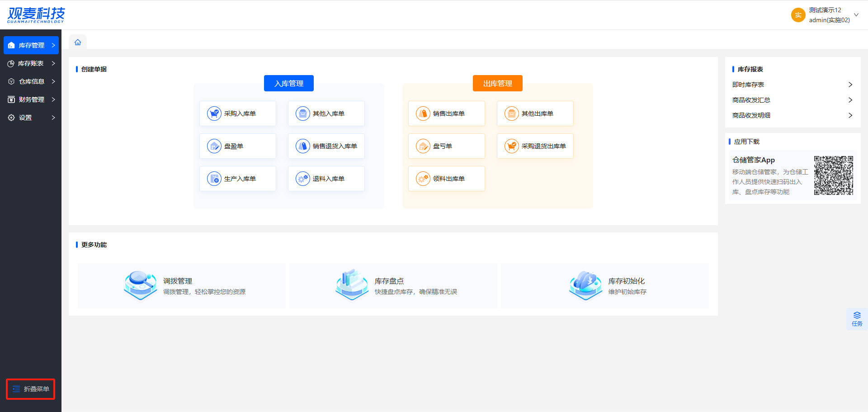Create a 领料出库单
This screenshot has width=868, height=412.
447,179
